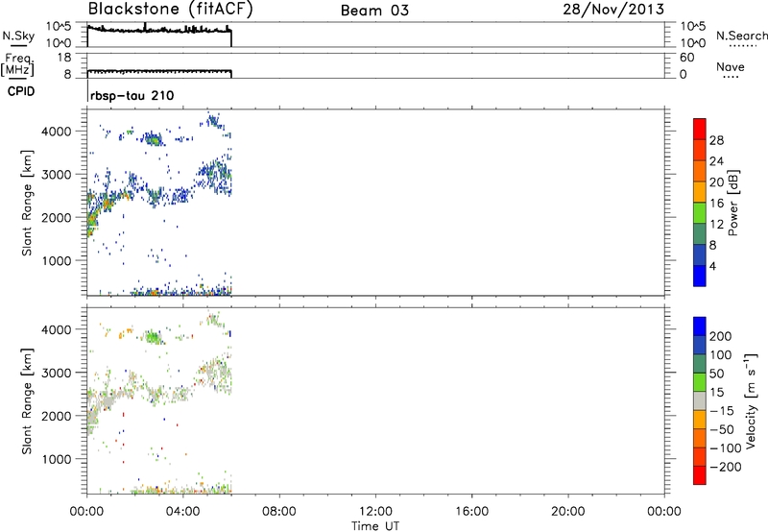768x532 pixels.
Task: Click the 'Power [dB]' colorbar title
Action: coord(733,203)
